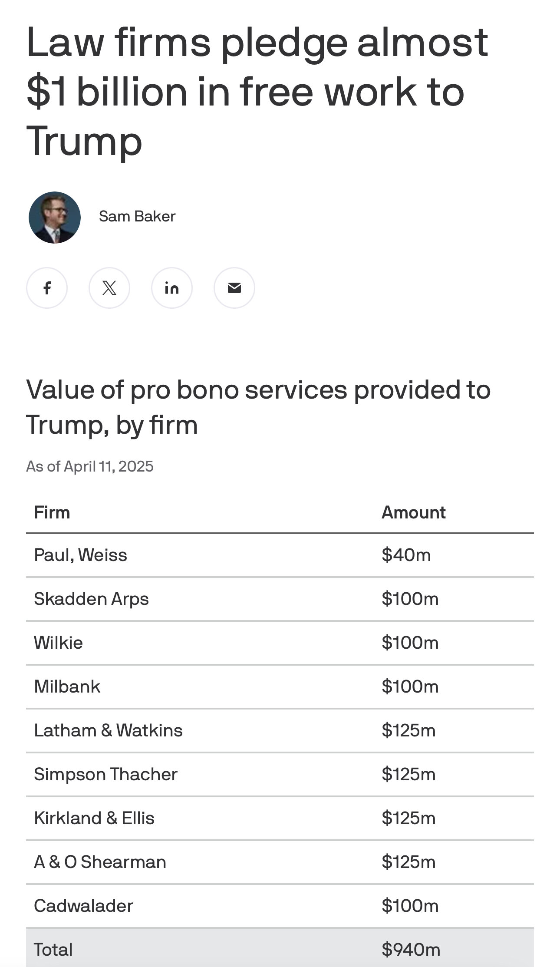Image resolution: width=560 pixels, height=967 pixels.
Task: Click the $940m total amount
Action: (411, 950)
